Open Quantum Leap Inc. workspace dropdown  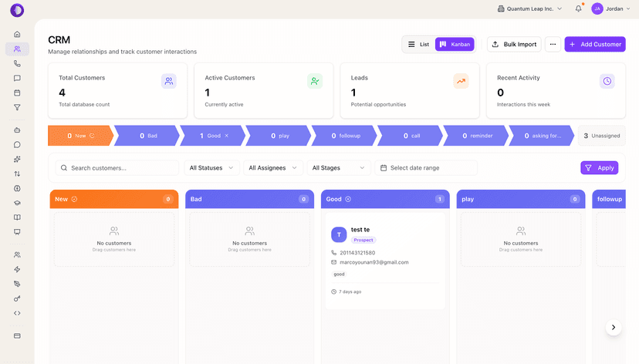[529, 8]
